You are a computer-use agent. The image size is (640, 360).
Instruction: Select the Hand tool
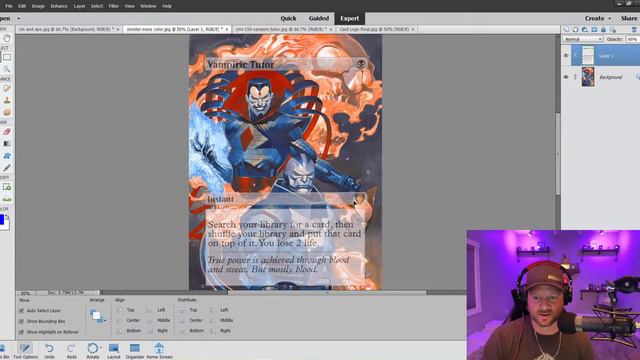[7, 38]
